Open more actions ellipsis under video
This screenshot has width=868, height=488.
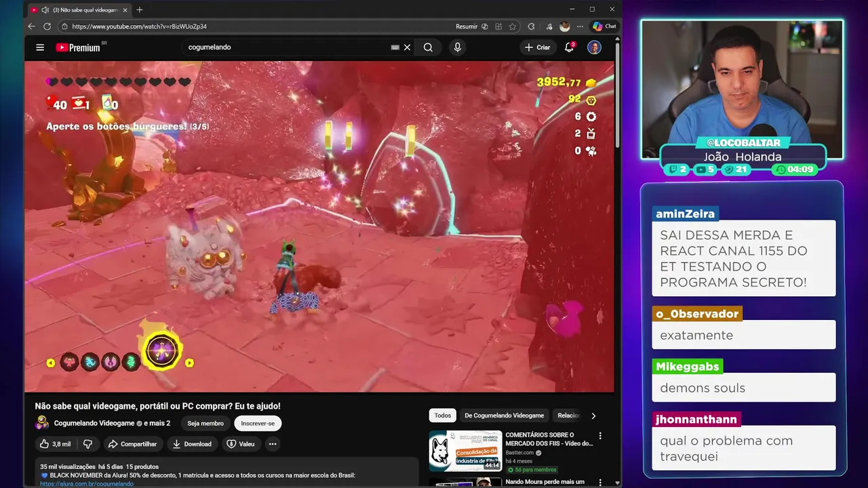[272, 444]
